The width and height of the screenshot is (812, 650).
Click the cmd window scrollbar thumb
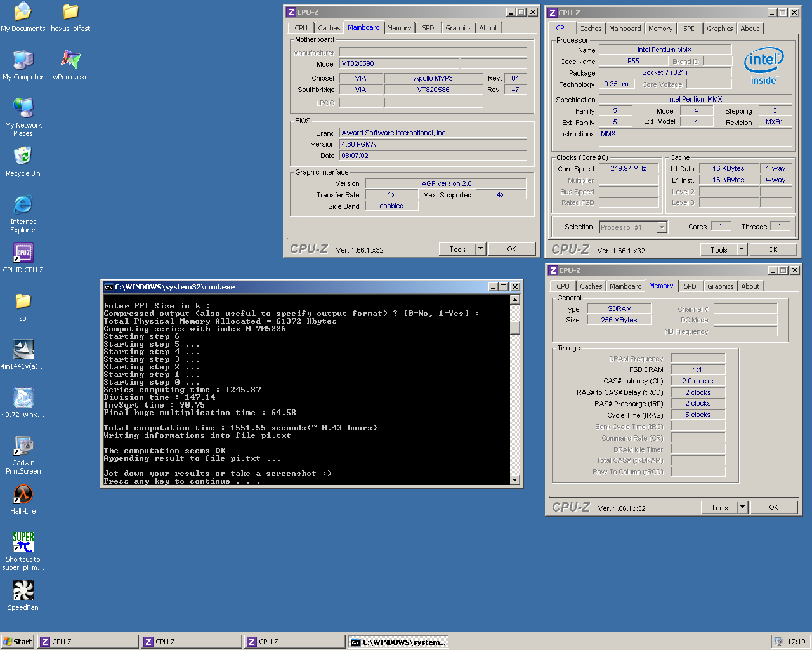(x=515, y=327)
